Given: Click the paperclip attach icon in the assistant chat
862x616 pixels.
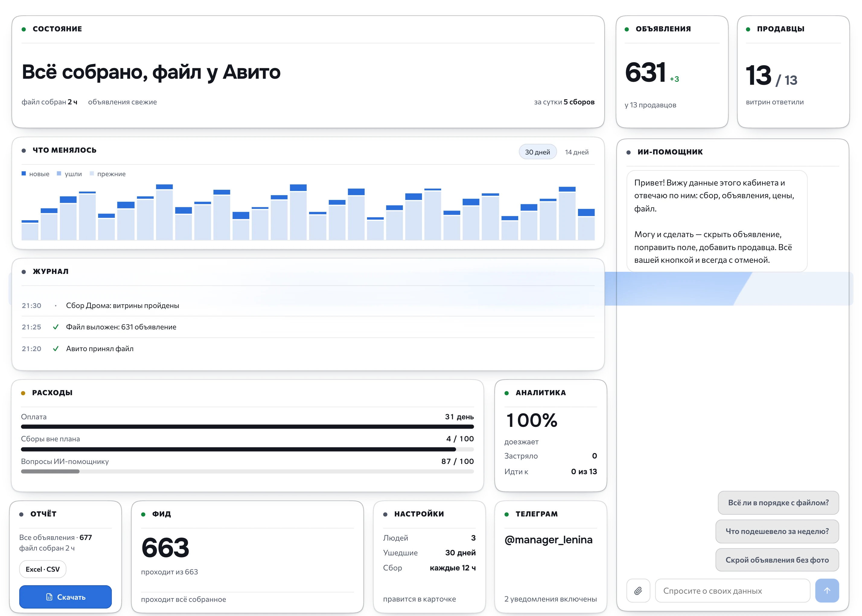Looking at the screenshot, I should point(638,591).
